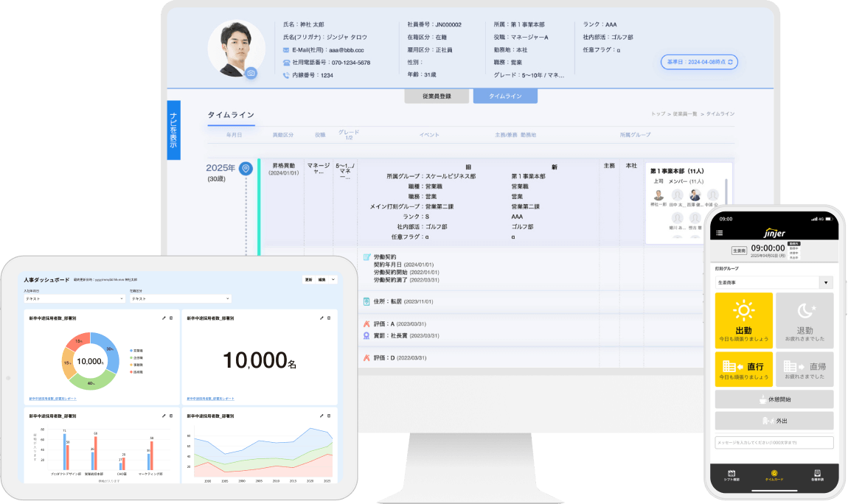
Task: Open the シフト確認 tab in the phone's bottom bar
Action: (731, 475)
